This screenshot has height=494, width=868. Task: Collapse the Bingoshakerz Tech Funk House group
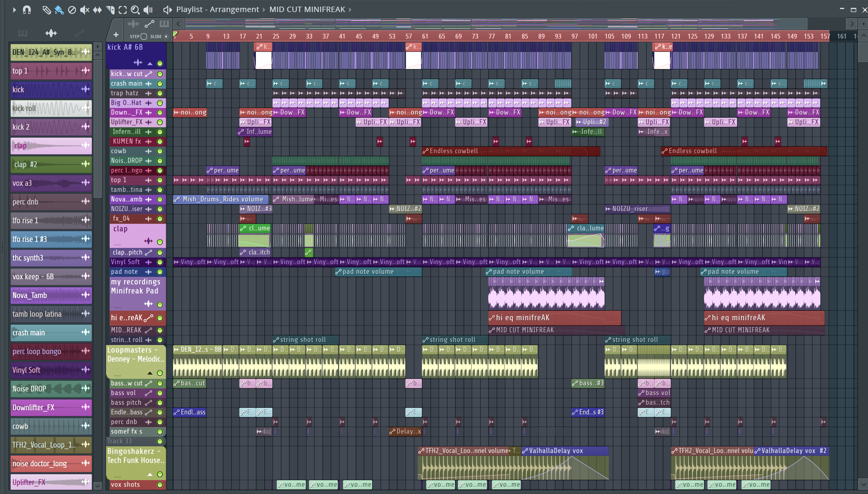tap(150, 474)
